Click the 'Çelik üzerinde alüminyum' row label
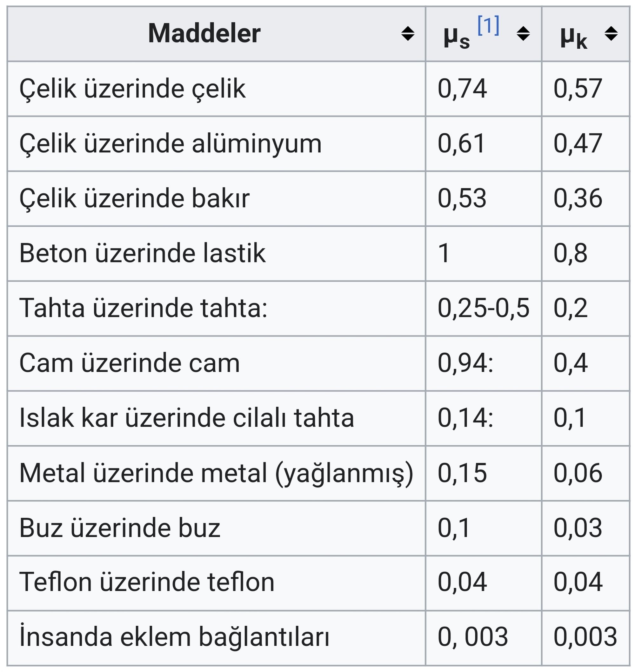The image size is (635, 672). [x=170, y=144]
